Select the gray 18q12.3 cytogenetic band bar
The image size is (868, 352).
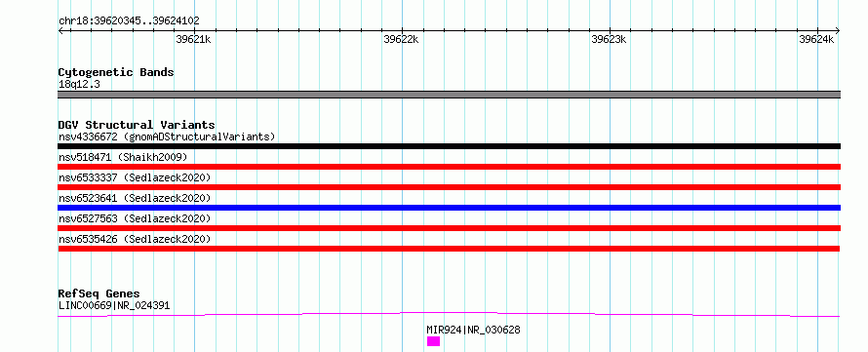[449, 95]
